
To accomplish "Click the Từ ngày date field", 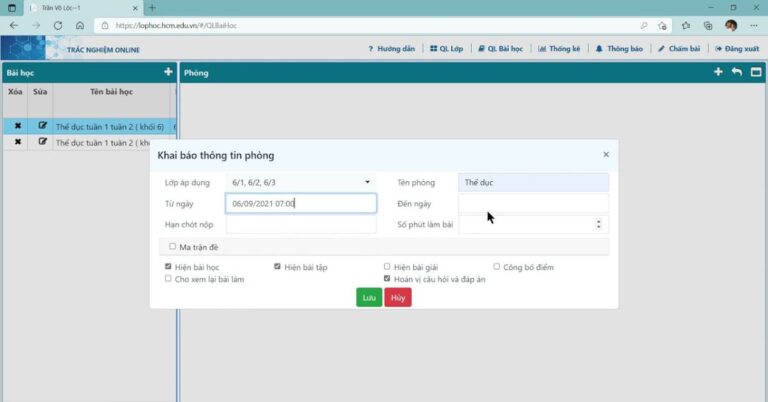I will 301,203.
